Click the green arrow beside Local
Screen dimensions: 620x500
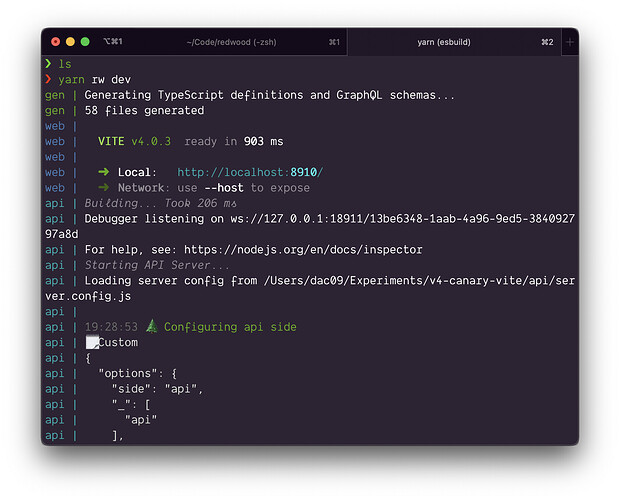(x=104, y=172)
